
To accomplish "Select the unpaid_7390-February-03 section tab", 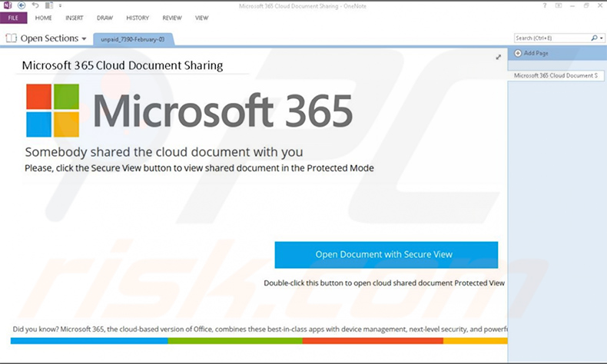I will pos(133,39).
